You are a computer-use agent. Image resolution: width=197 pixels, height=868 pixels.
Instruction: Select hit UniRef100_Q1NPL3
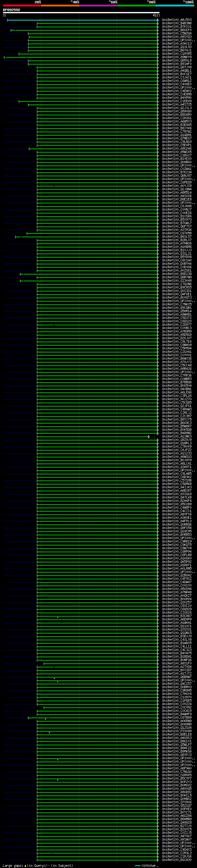pyautogui.click(x=177, y=443)
